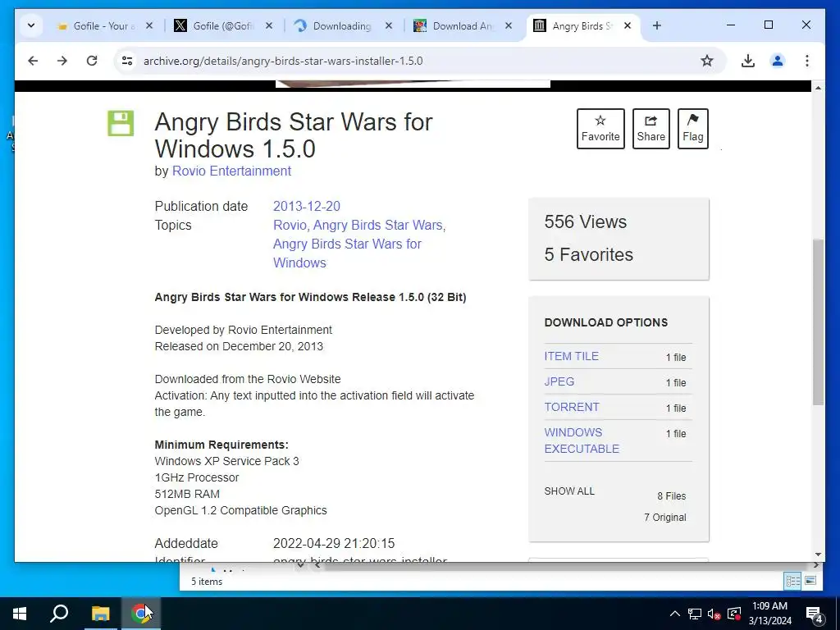Open Chrome profile avatar
840x630 pixels.
[x=778, y=61]
